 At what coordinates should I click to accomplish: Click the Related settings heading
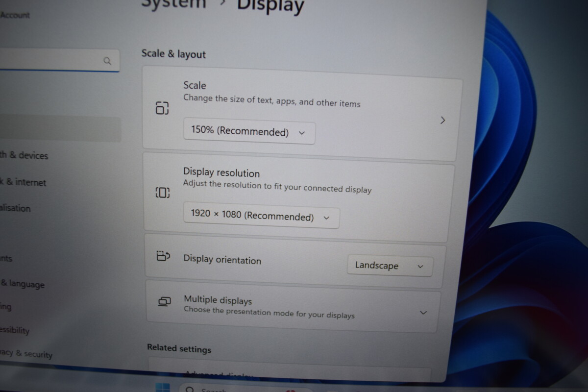tap(179, 349)
